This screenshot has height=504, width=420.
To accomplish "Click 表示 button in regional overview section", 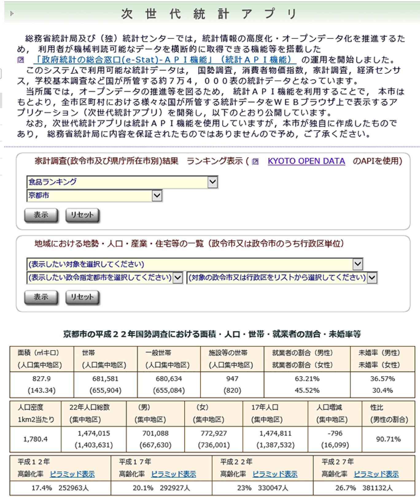I will [x=41, y=297].
